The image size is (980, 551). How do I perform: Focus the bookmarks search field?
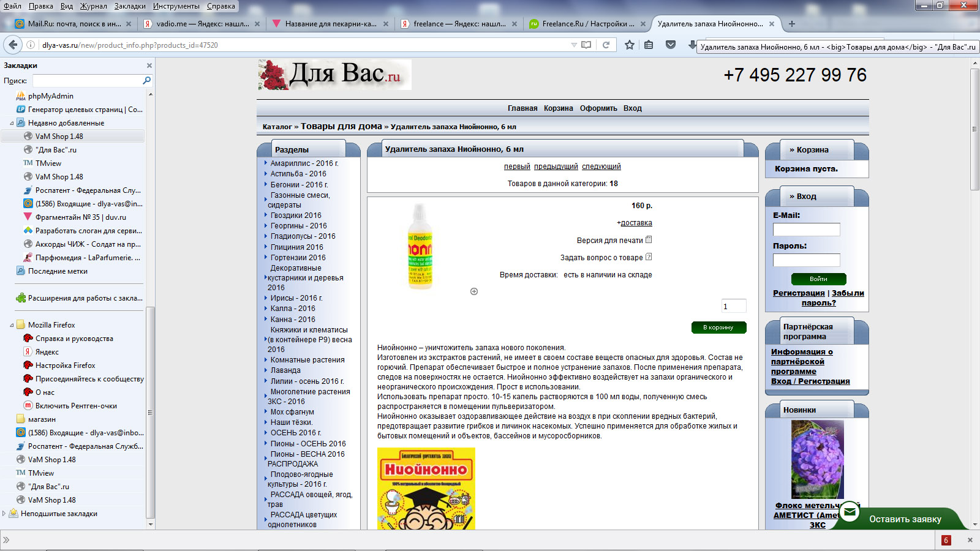tap(88, 80)
